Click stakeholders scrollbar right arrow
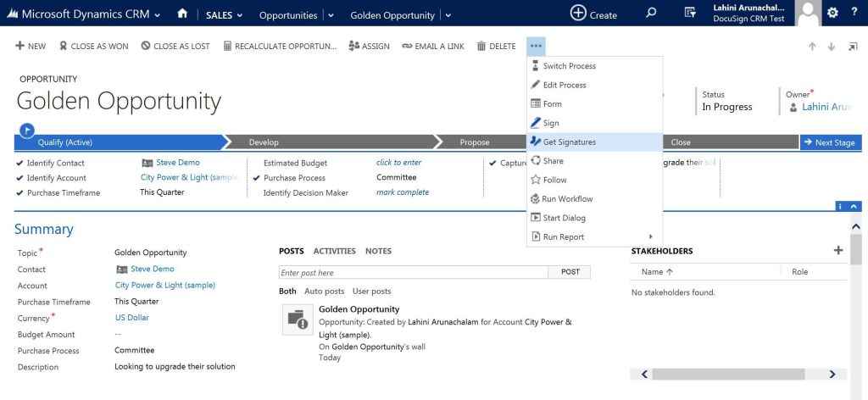This screenshot has width=868, height=400. point(832,375)
